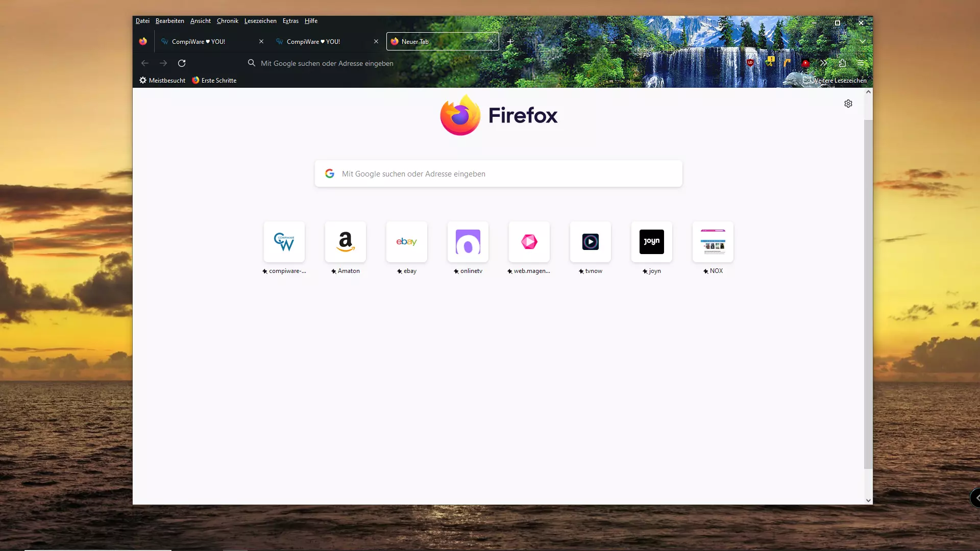Viewport: 980px width, 551px height.
Task: Open the Weitere Lesezeichen folder
Action: coord(835,80)
